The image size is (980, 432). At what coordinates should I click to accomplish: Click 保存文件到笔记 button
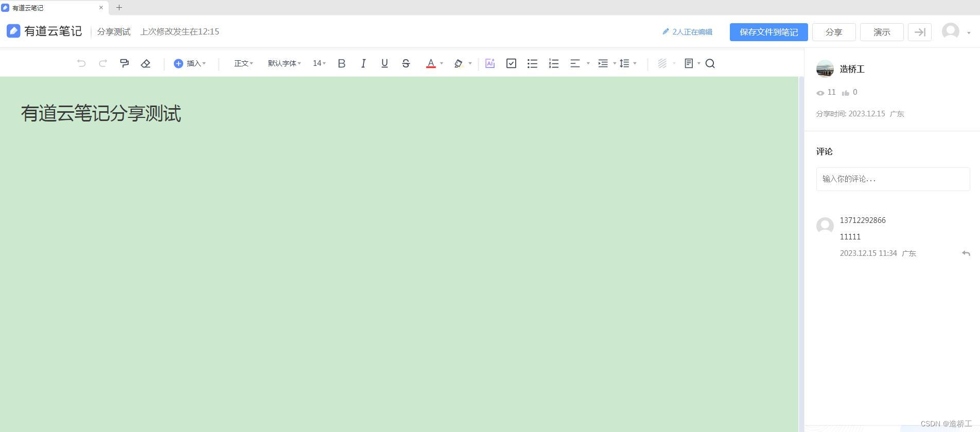768,32
